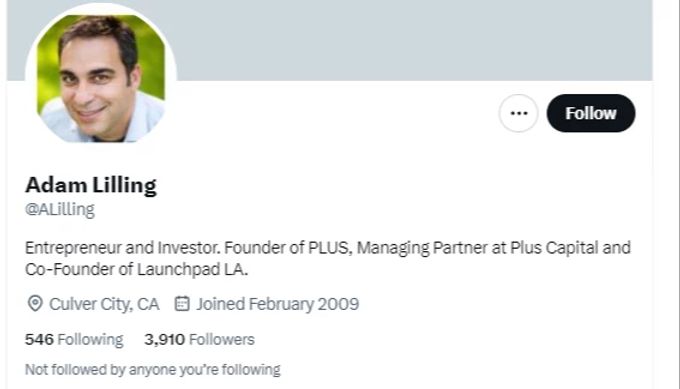The height and width of the screenshot is (389, 680).
Task: Click the 3,910 follower count number
Action: click(164, 339)
